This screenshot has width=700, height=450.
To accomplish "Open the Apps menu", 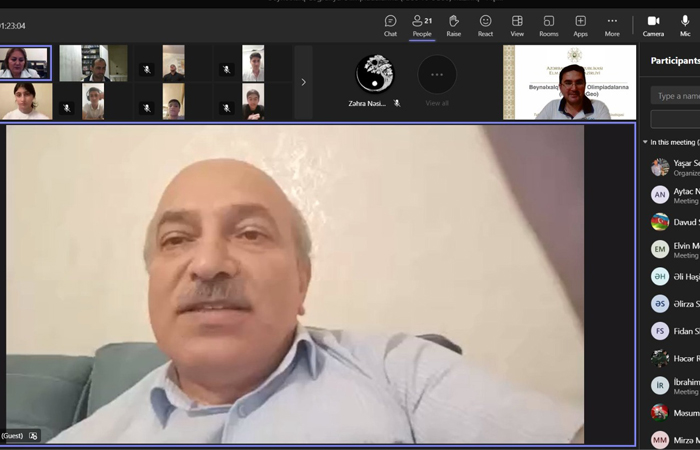I will [580, 26].
